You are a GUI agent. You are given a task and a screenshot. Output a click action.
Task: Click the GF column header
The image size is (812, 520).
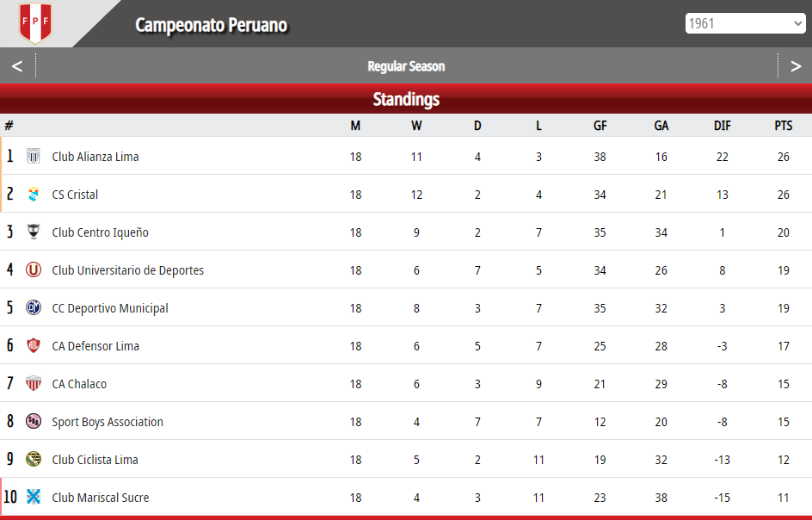pos(600,126)
